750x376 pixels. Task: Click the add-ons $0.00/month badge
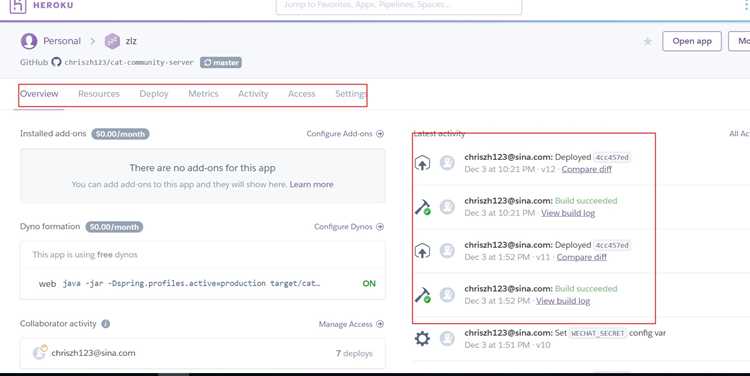tap(121, 134)
